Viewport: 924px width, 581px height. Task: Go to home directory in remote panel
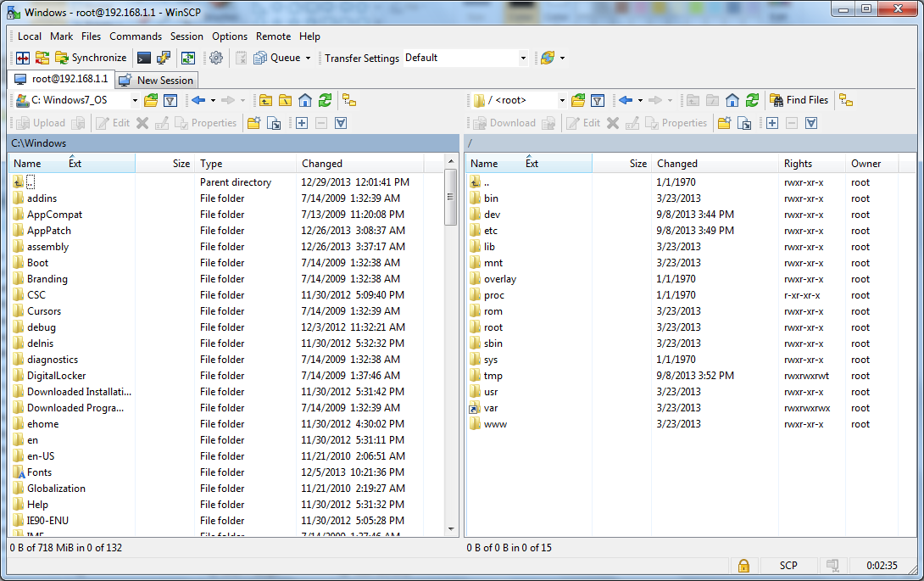(732, 100)
